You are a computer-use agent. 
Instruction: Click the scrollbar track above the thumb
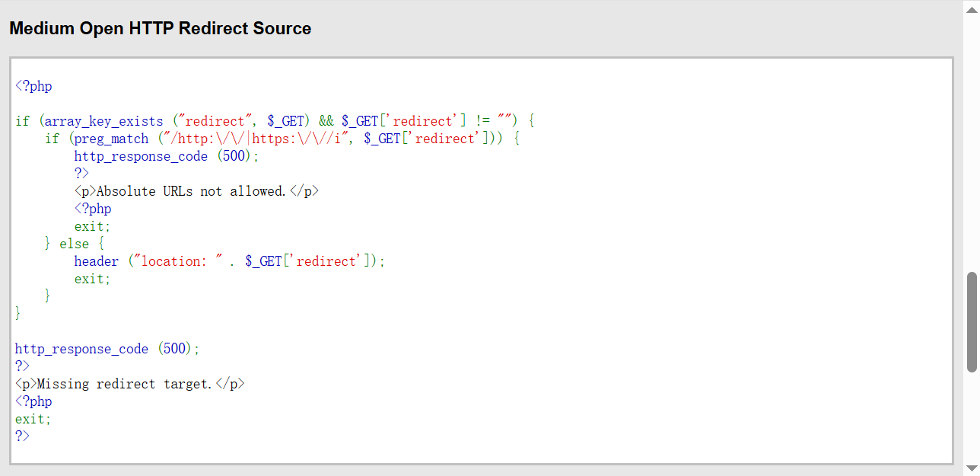[x=972, y=137]
